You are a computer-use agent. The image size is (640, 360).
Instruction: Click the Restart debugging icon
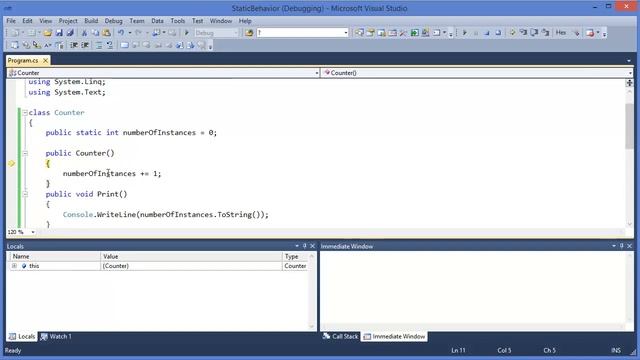(498, 33)
